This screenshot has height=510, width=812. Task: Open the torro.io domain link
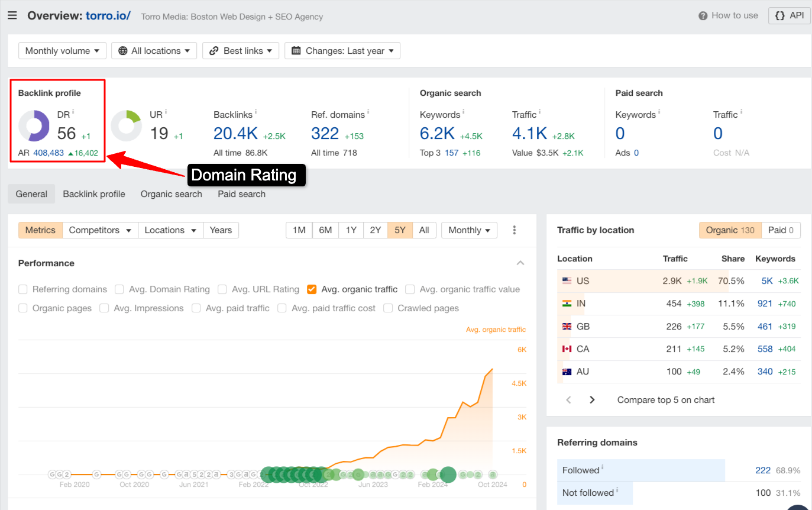108,15
